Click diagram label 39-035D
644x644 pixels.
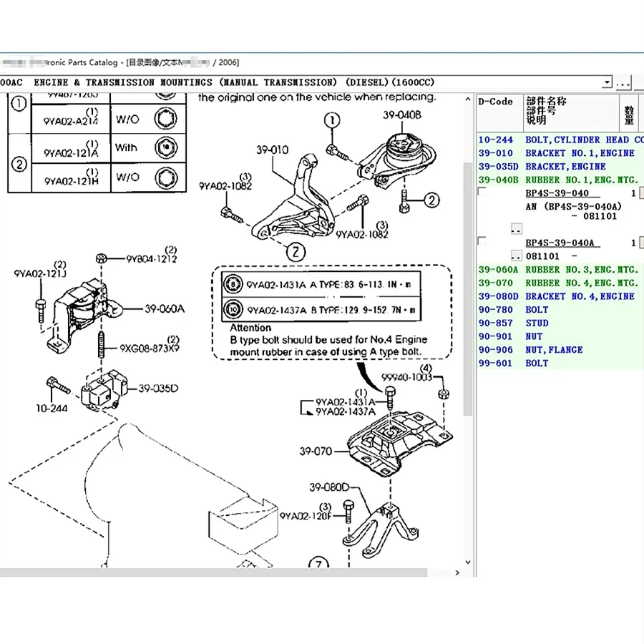tap(158, 388)
